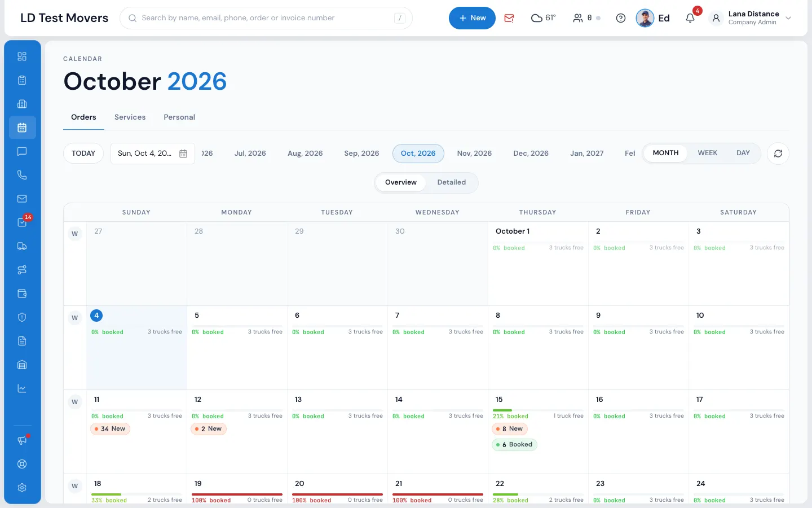812x508 pixels.
Task: Open the truck dispatch icon in sidebar
Action: tap(22, 246)
